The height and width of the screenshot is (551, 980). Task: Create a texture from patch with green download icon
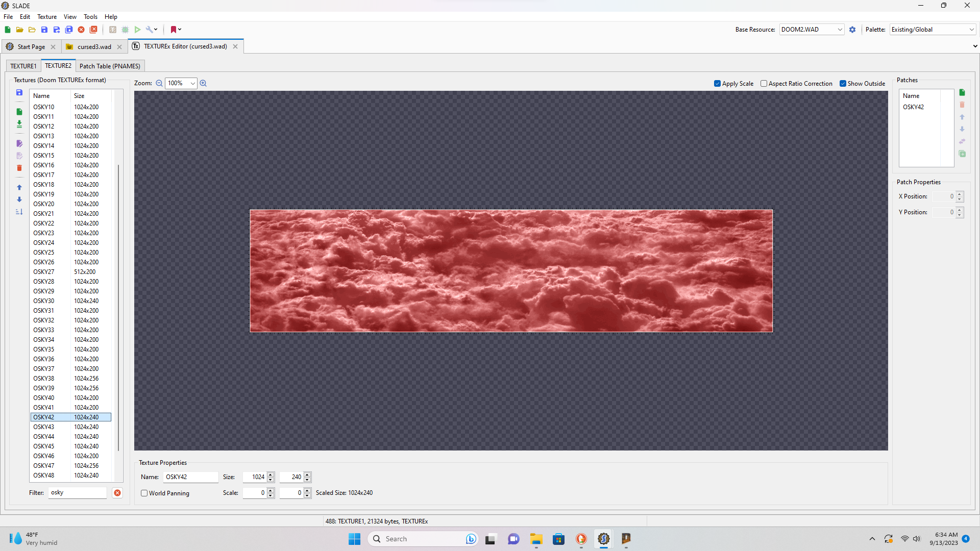pyautogui.click(x=19, y=124)
